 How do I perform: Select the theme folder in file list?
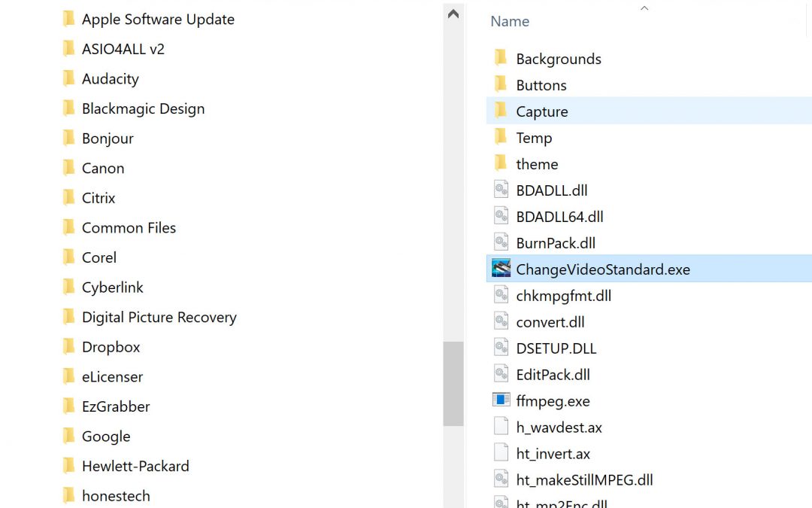tap(537, 164)
